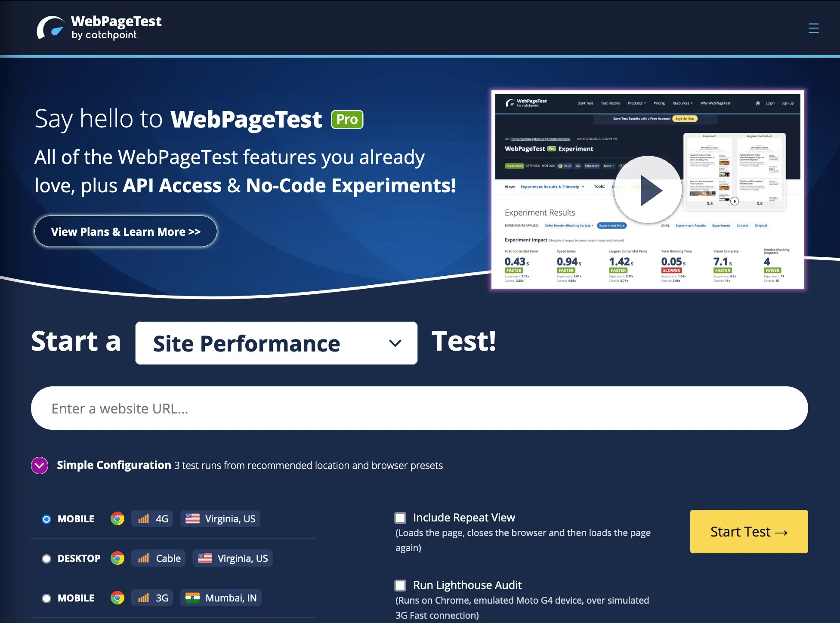
Task: Select the Desktop Cable Virginia preset
Action: point(46,559)
